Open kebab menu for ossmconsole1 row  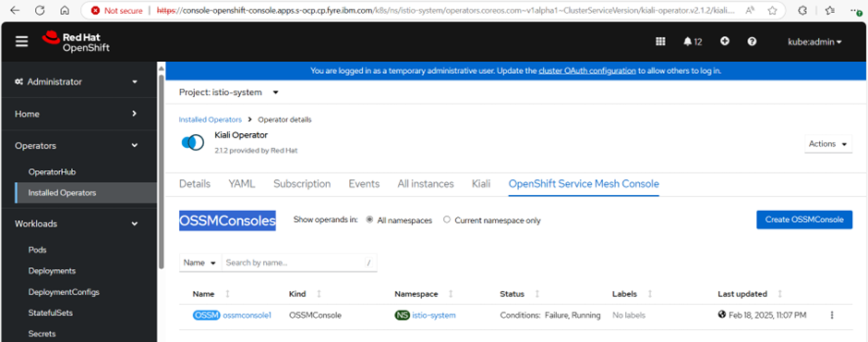(x=831, y=315)
